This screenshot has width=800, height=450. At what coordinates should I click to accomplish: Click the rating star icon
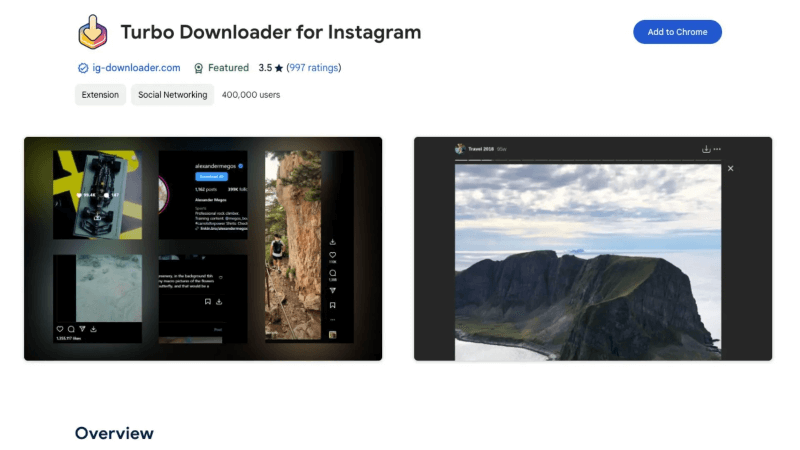tap(279, 68)
